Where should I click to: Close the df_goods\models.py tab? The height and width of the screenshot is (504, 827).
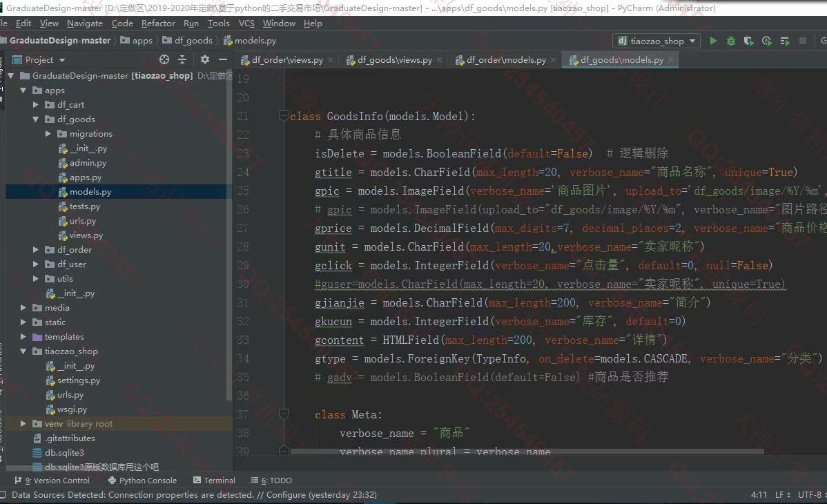[x=670, y=59]
